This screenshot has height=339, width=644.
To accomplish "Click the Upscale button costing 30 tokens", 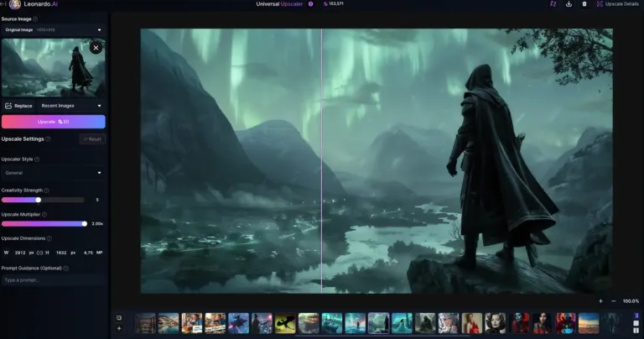I will pos(54,122).
